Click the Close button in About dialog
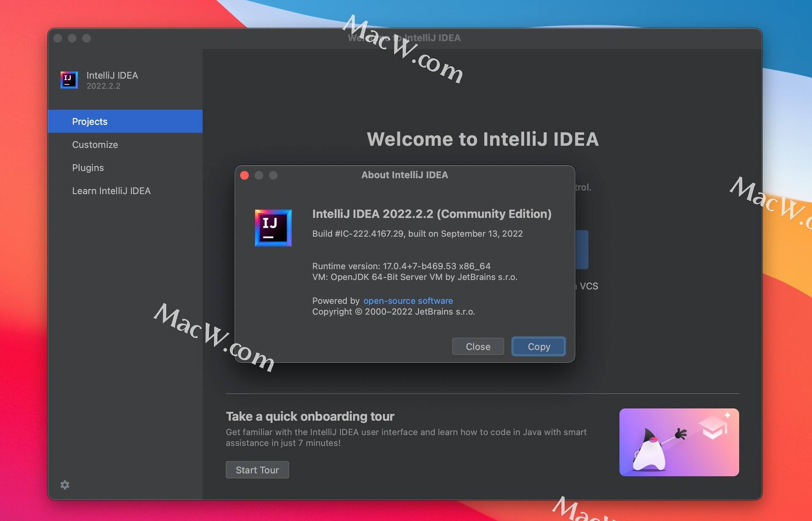The height and width of the screenshot is (521, 812). [477, 346]
